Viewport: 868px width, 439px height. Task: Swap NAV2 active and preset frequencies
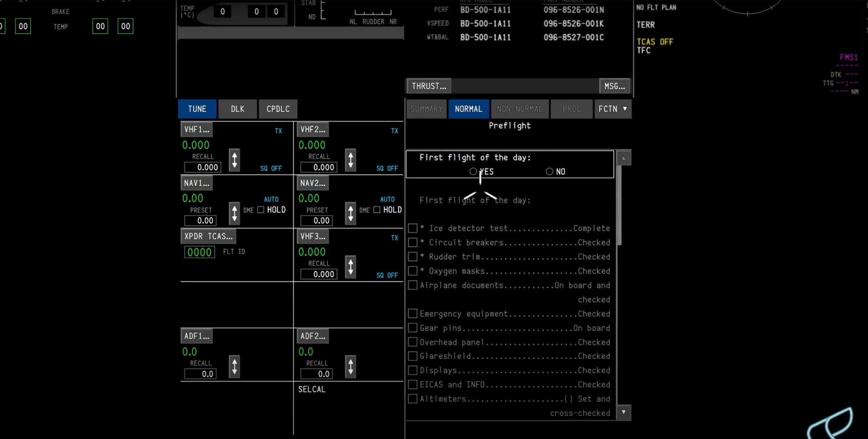pos(350,213)
